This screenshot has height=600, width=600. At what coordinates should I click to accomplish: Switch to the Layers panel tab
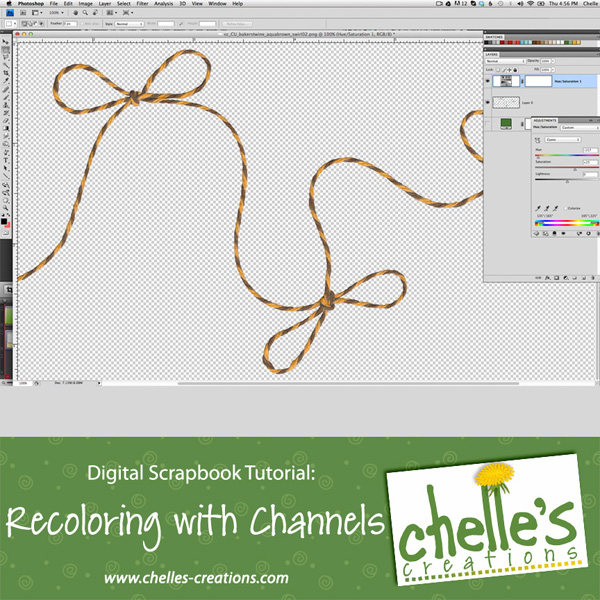click(491, 55)
